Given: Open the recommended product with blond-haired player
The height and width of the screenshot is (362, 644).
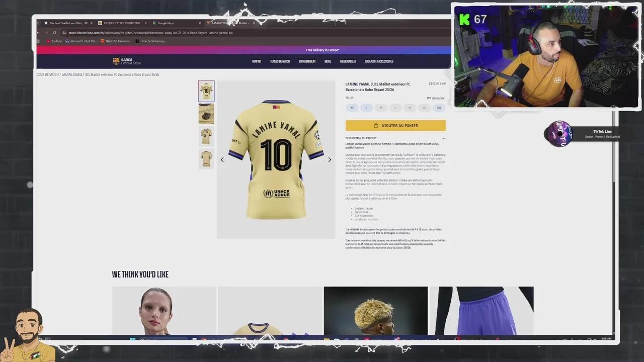Looking at the screenshot, I should coord(376,311).
